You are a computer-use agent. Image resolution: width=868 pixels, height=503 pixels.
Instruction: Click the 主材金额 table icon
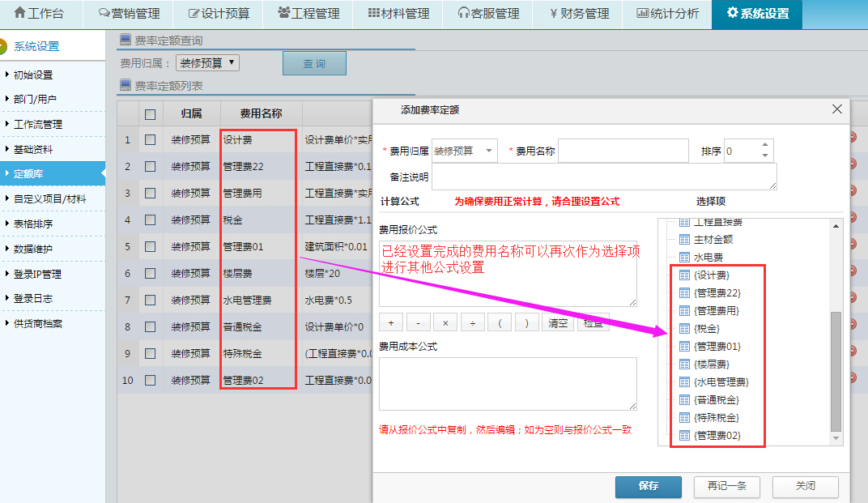click(x=684, y=240)
